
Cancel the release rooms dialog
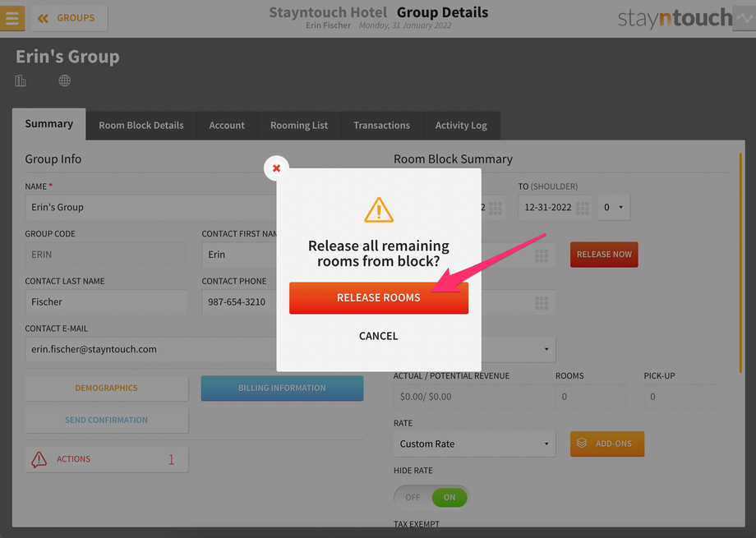(x=379, y=336)
